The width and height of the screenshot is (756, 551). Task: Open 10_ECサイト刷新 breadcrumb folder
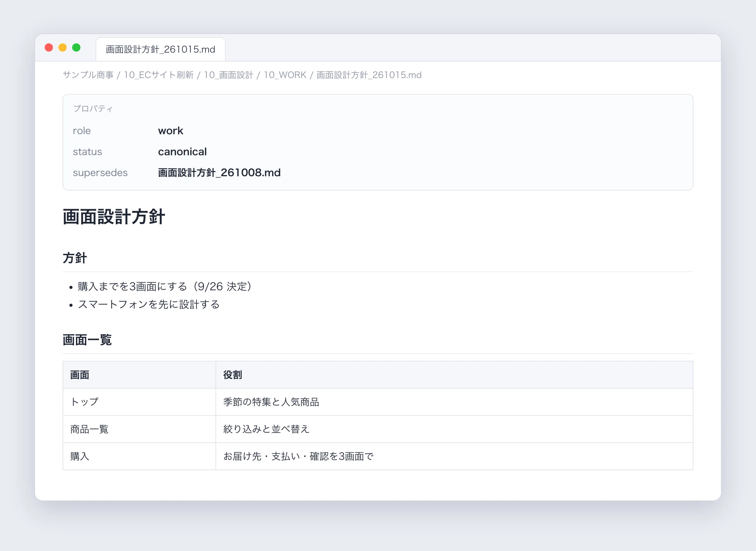(159, 75)
